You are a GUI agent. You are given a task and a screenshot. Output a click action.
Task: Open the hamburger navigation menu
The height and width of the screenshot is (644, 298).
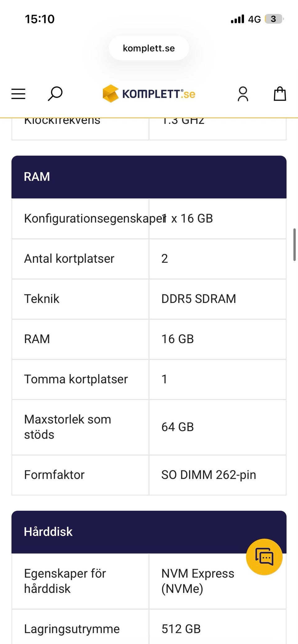point(18,94)
